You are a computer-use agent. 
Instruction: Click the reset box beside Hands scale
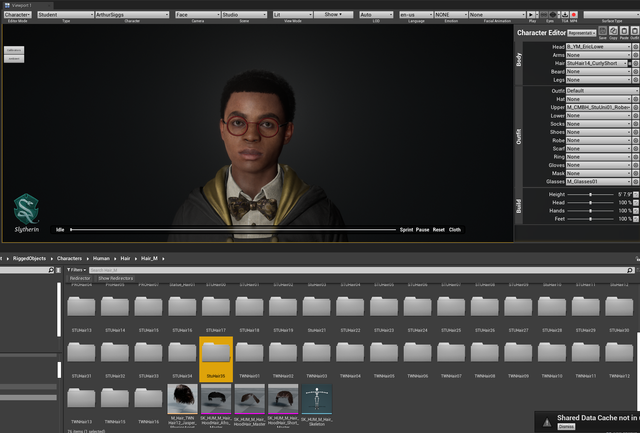point(636,211)
